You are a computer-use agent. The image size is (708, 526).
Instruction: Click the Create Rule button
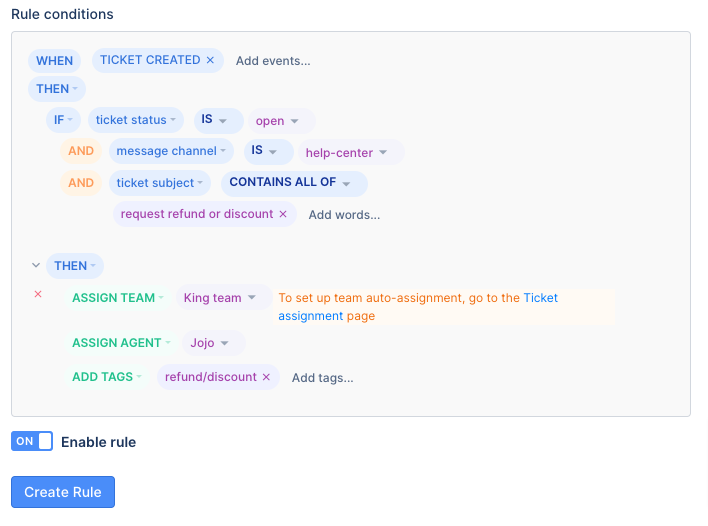tap(63, 492)
